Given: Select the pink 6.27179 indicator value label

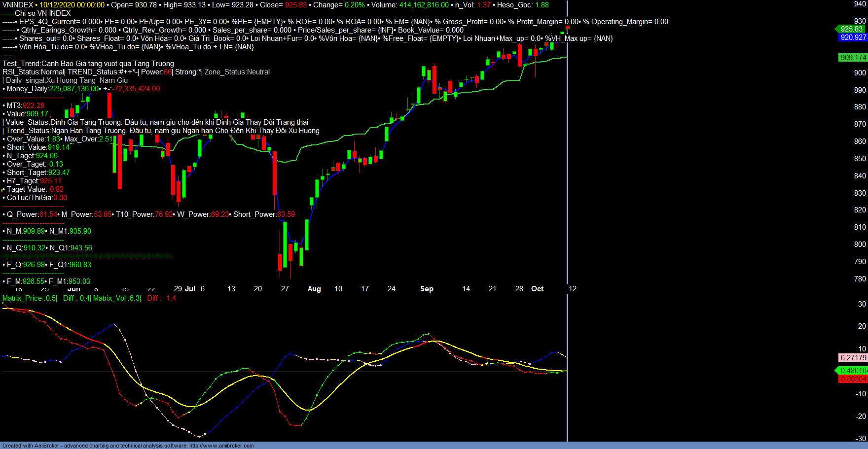Looking at the screenshot, I should (x=853, y=358).
